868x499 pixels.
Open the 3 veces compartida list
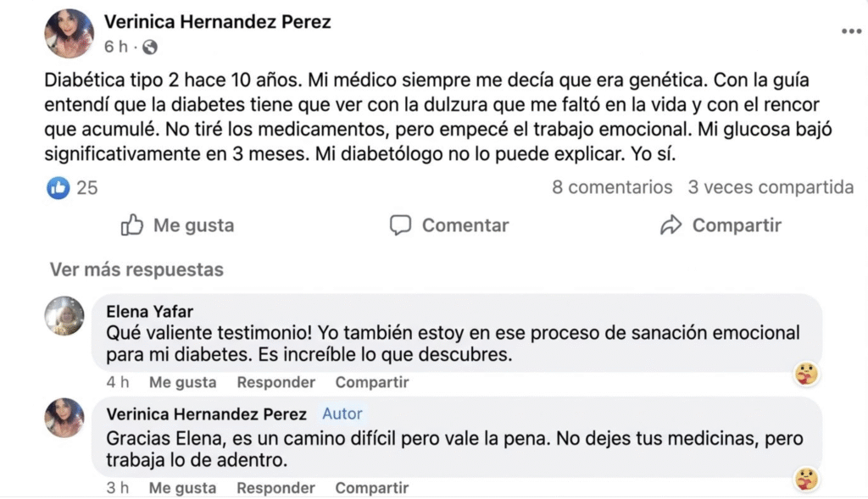[x=770, y=187]
